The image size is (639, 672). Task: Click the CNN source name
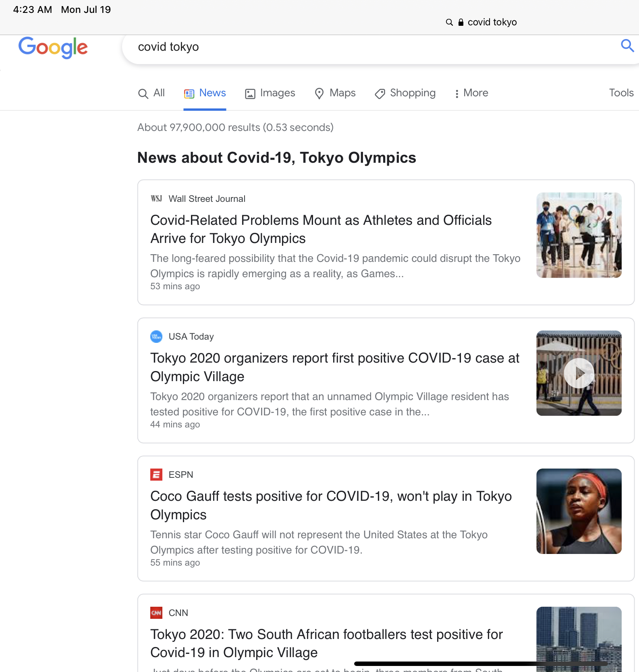(178, 613)
